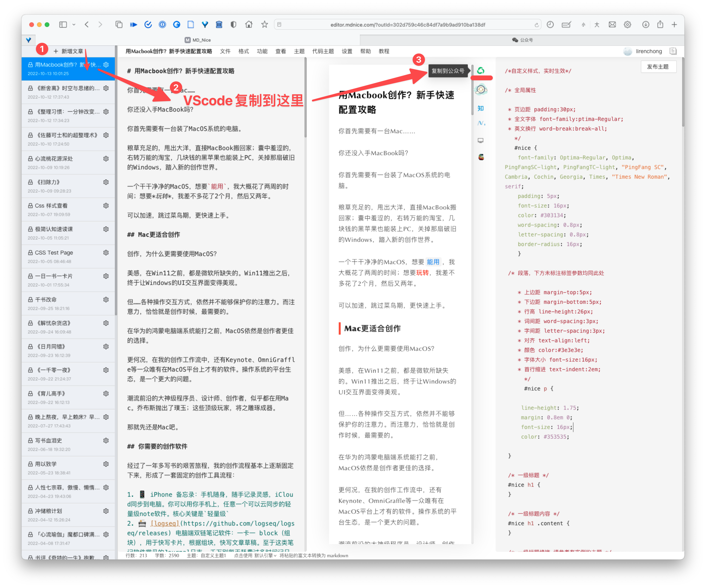Open the 1Password toolbar extension
The height and width of the screenshot is (588, 706).
coord(162,24)
